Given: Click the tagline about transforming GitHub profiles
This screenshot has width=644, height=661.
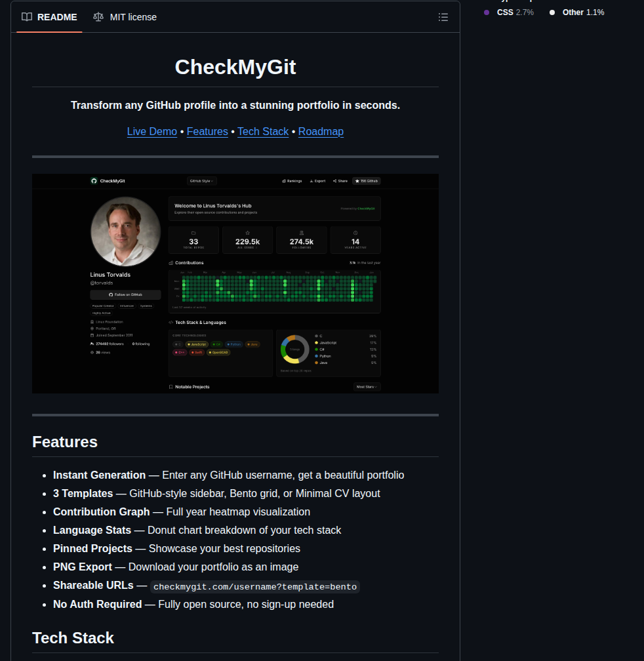Looking at the screenshot, I should point(235,105).
